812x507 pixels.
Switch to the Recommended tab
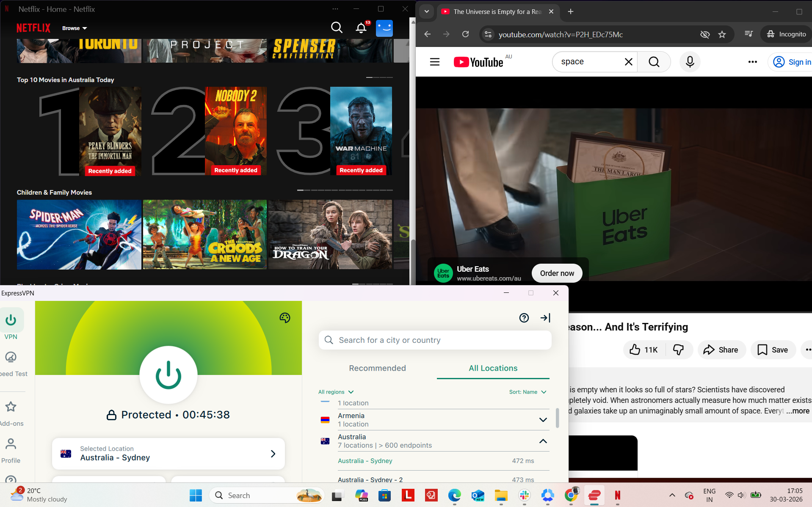[x=377, y=368]
